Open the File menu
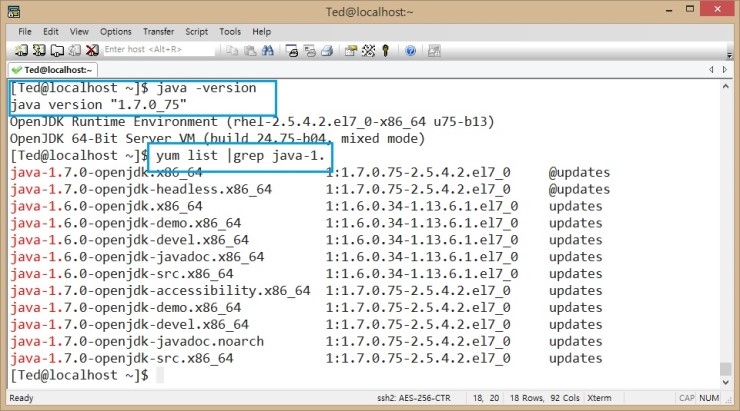The height and width of the screenshot is (411, 740). coord(25,32)
